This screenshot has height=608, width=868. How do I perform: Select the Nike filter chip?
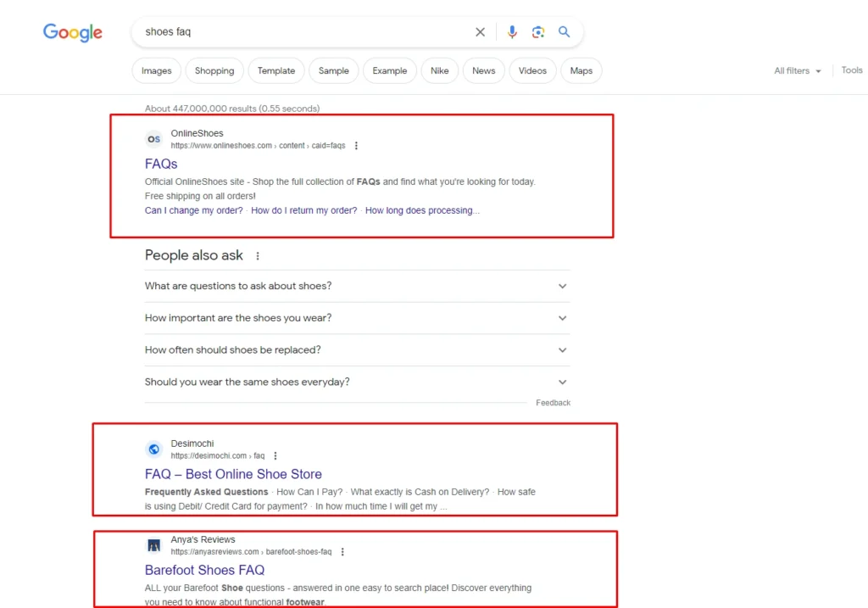click(440, 71)
